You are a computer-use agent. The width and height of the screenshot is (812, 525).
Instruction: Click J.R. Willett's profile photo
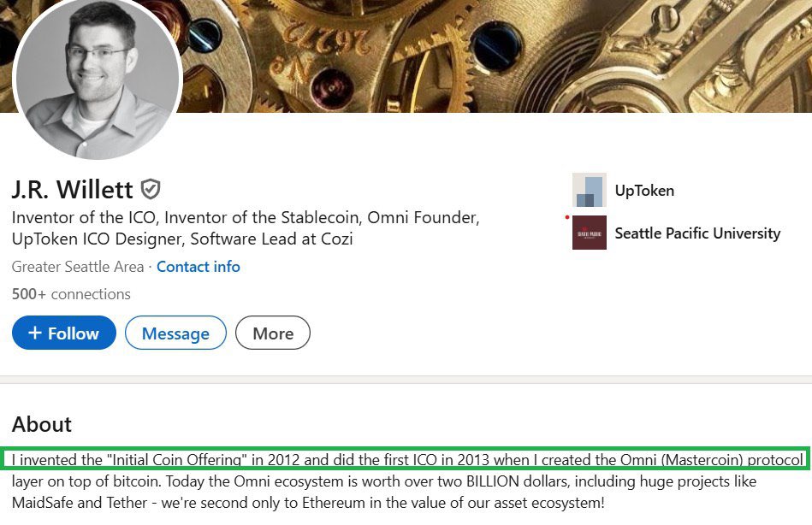click(98, 78)
